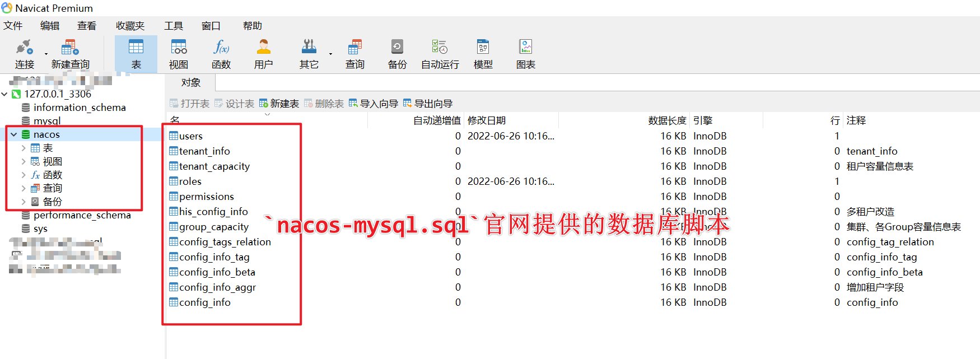980x359 pixels.
Task: Open the 模型 model toolbar button
Action: point(483,54)
